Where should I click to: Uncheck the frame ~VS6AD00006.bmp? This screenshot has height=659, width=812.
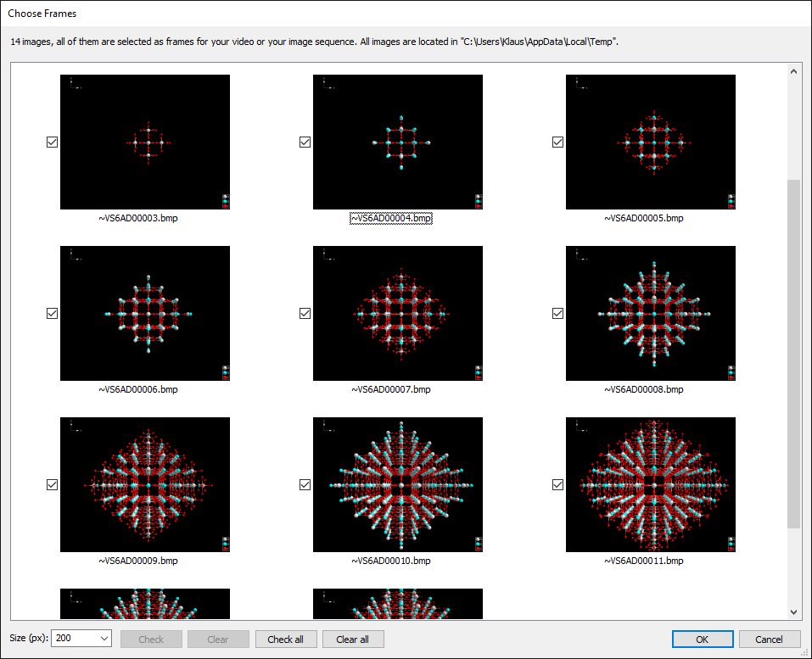point(52,313)
